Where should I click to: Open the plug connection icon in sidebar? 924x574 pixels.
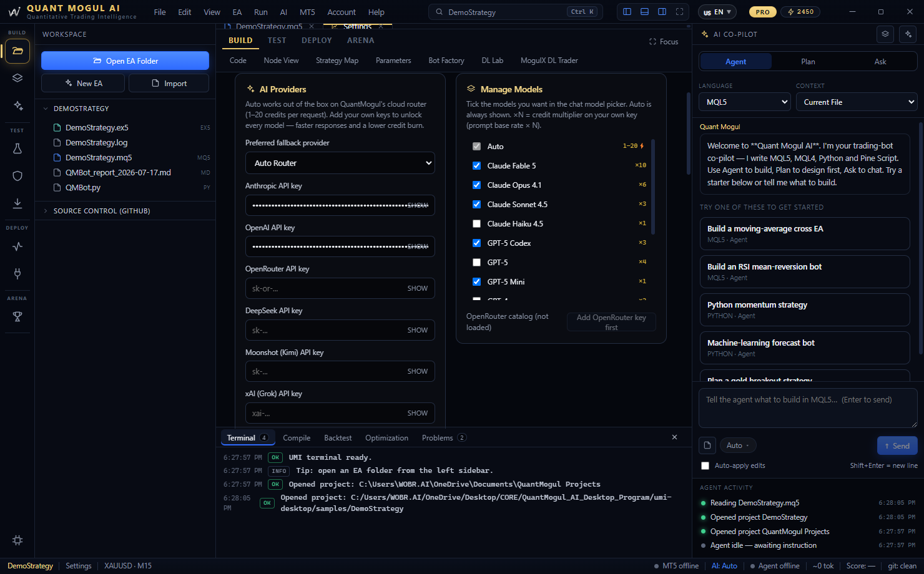tap(17, 273)
